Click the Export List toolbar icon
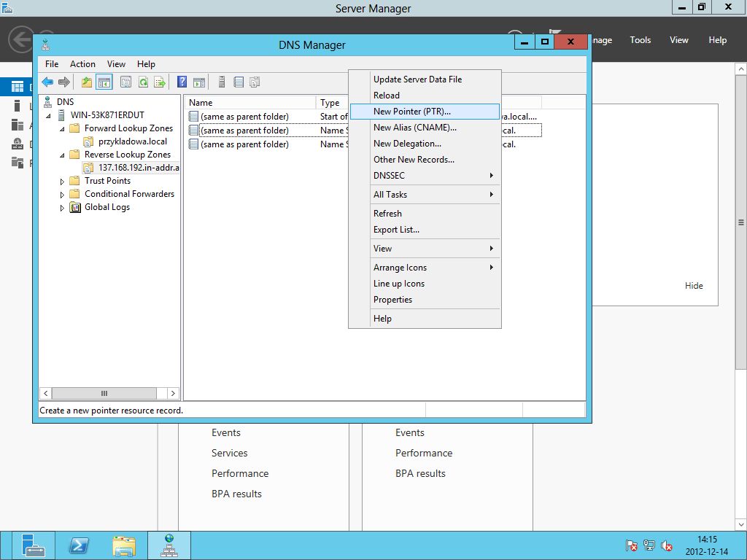The height and width of the screenshot is (560, 747). 160,82
